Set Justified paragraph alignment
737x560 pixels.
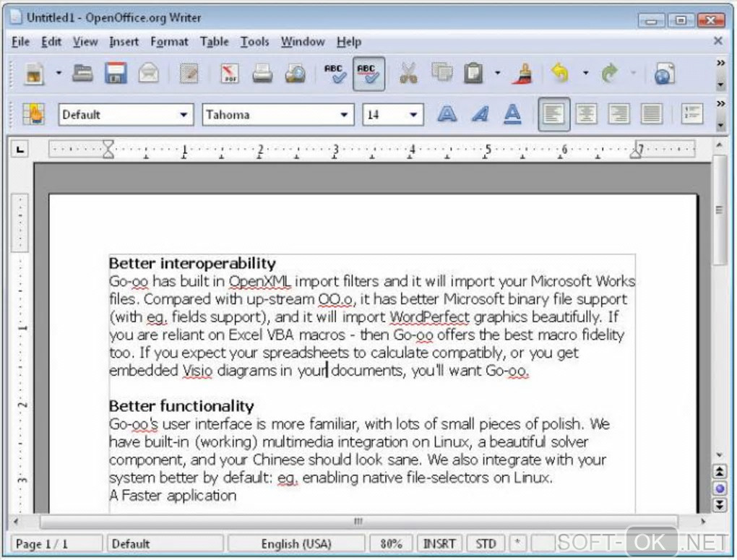652,114
